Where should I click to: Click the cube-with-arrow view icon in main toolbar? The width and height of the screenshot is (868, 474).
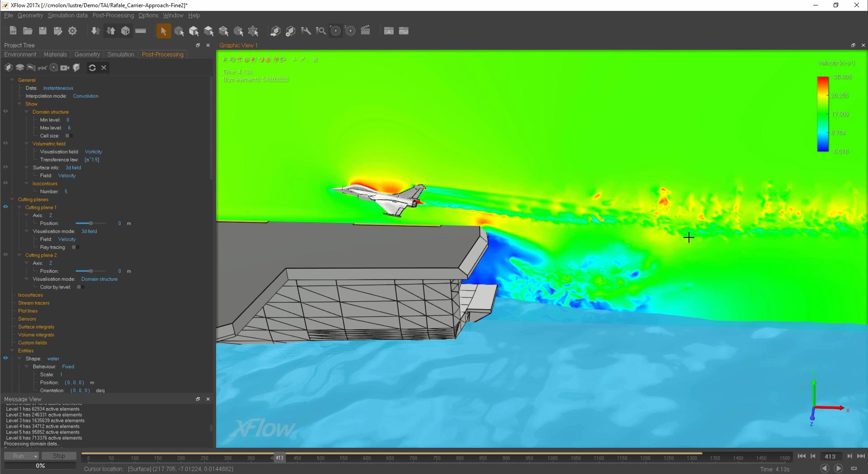[x=275, y=31]
